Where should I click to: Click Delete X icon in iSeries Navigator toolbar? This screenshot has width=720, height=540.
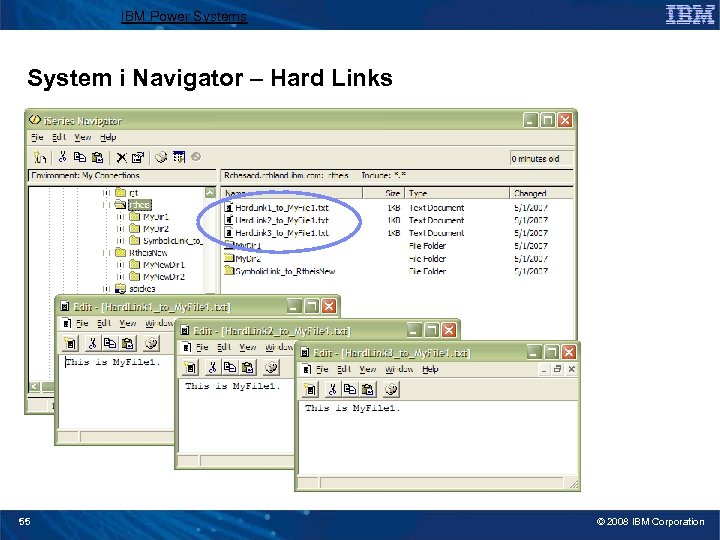pyautogui.click(x=121, y=158)
